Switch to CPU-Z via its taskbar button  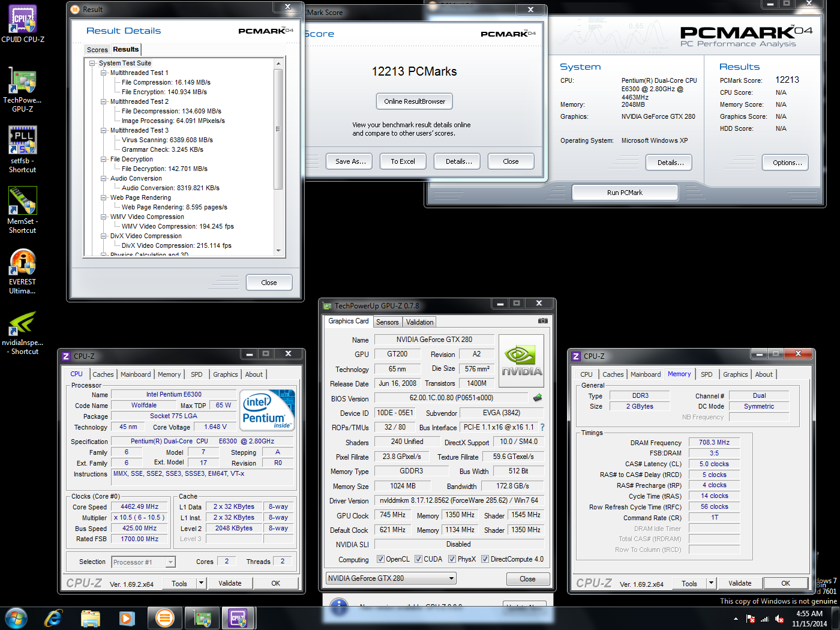pos(238,618)
